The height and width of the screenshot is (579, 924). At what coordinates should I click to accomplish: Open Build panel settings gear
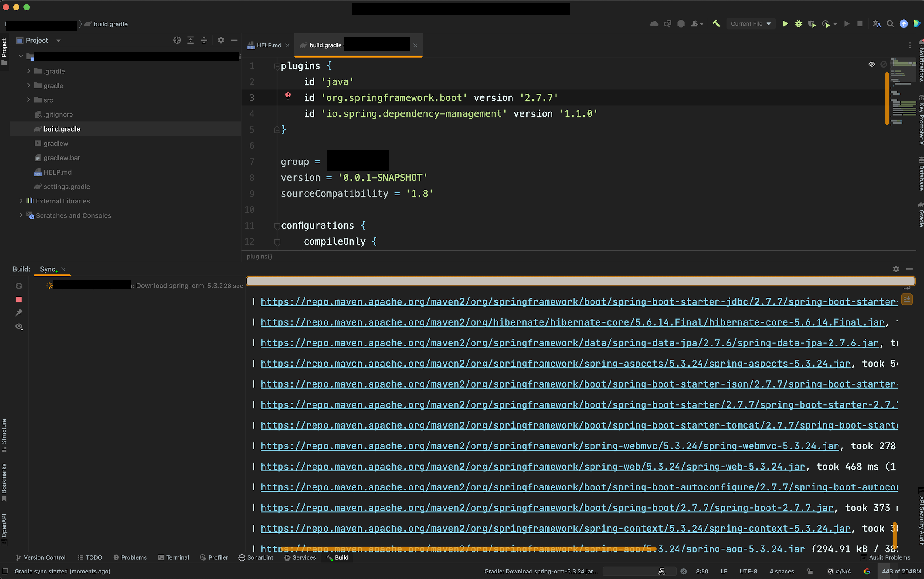(896, 269)
